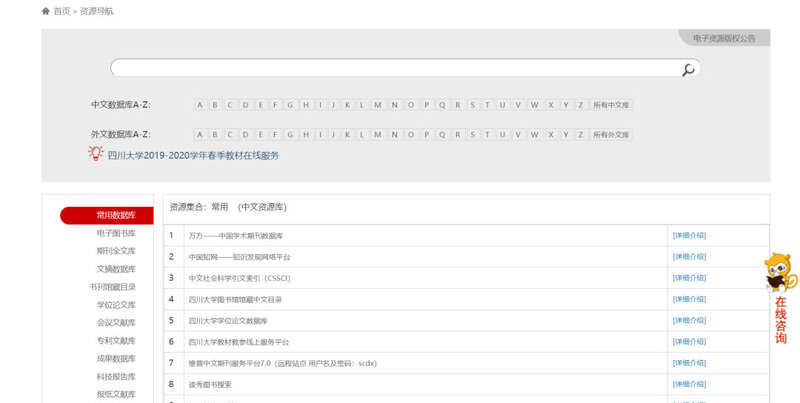Image resolution: width=800 pixels, height=403 pixels.
Task: Select the 常用数据库 sidebar tab
Action: 116,215
